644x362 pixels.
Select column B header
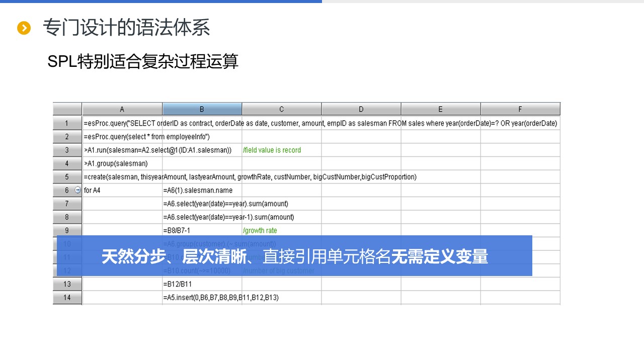[202, 109]
